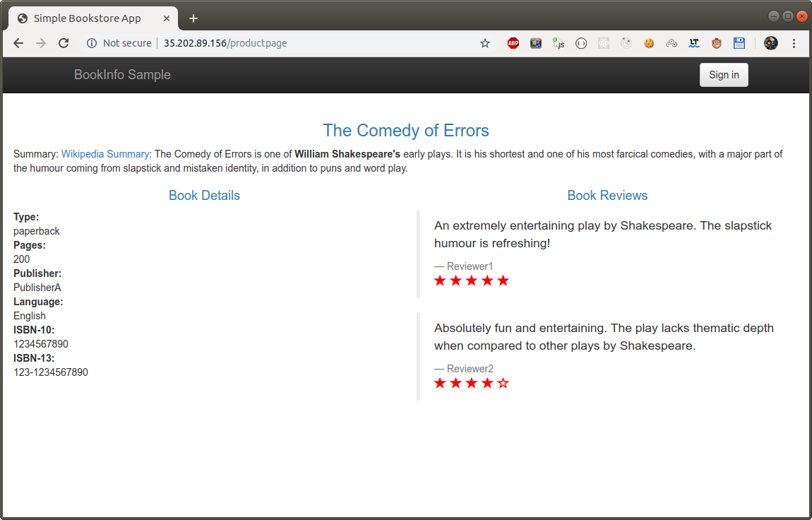
Task: Reload the product page
Action: pos(64,44)
